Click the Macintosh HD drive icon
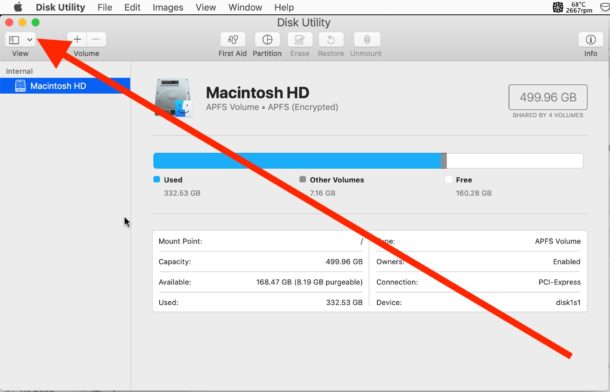Viewport: 610px width, 392px height. tap(173, 97)
